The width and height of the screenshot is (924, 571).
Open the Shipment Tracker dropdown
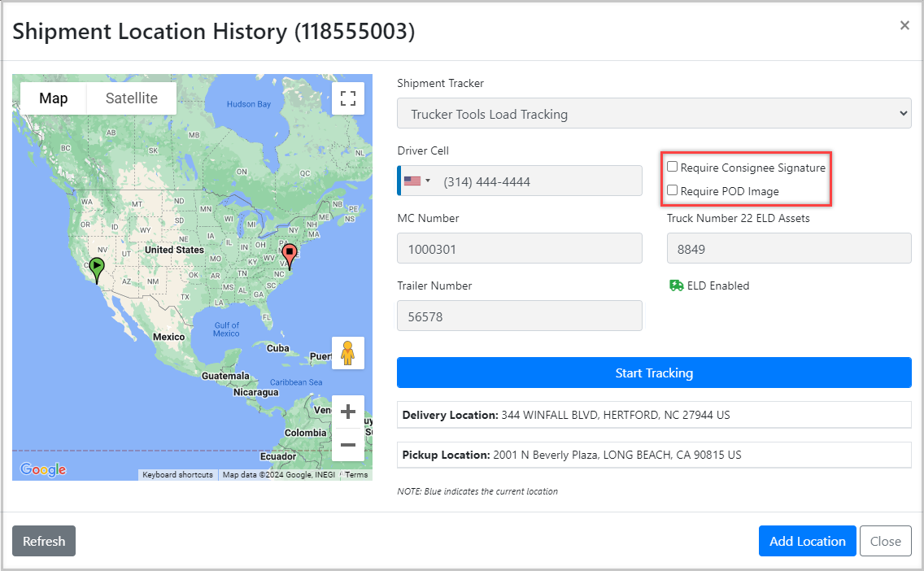pos(654,114)
